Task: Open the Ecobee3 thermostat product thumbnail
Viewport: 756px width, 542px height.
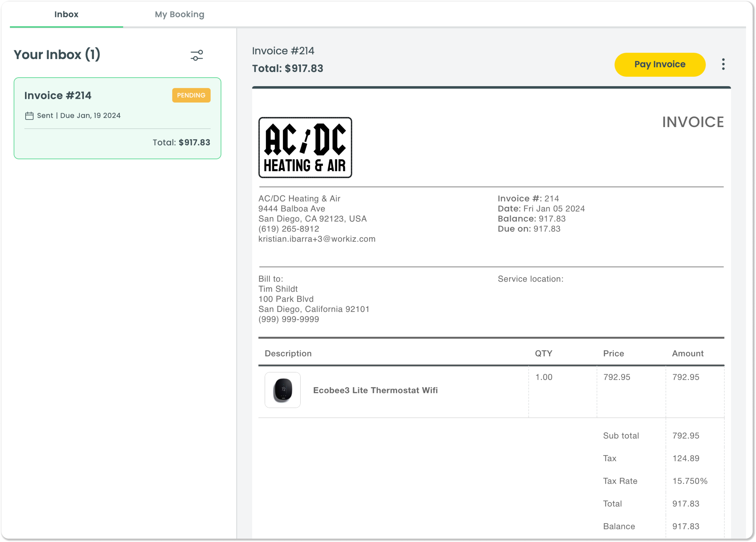Action: [x=282, y=390]
